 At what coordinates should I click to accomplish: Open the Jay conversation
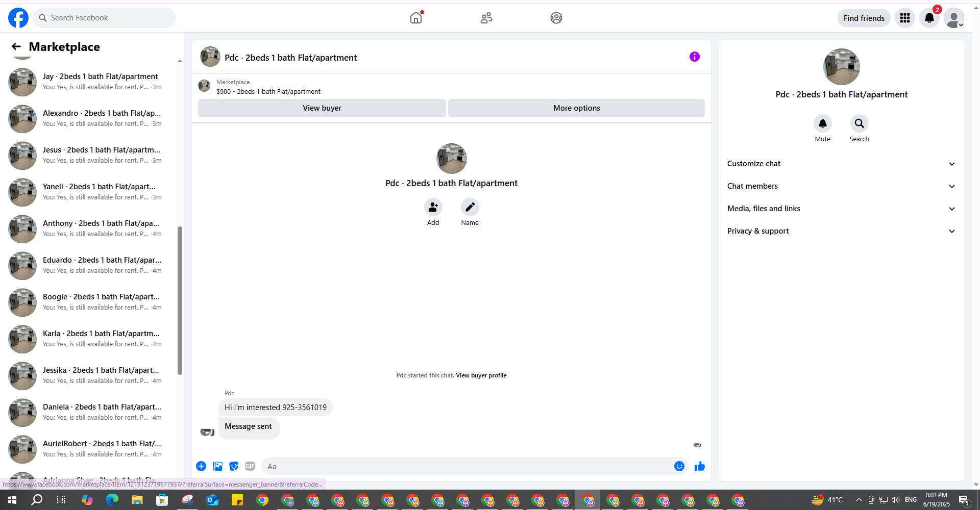click(x=91, y=82)
